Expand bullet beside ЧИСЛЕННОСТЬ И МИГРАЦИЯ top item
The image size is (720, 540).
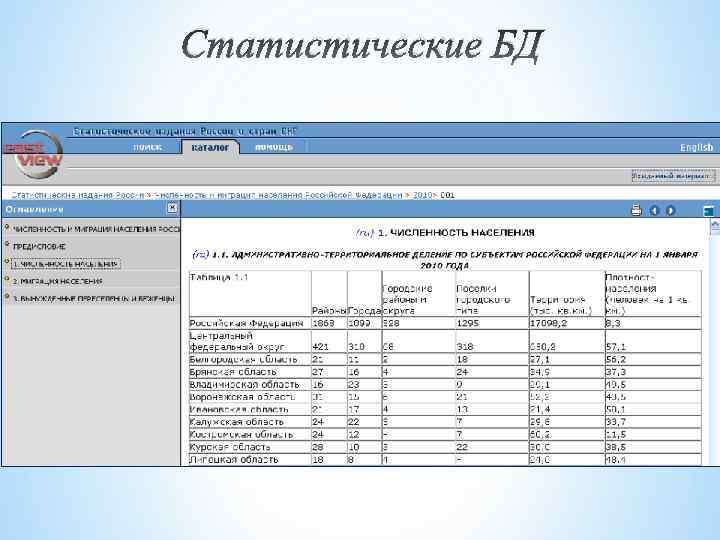[x=7, y=227]
